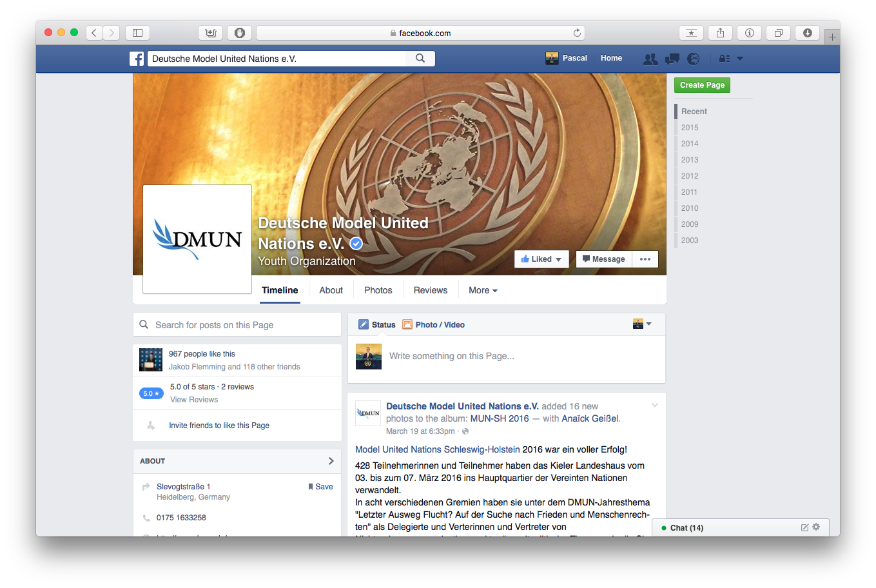Reload the page using refresh icon
Viewport: 876px width, 588px height.
577,33
